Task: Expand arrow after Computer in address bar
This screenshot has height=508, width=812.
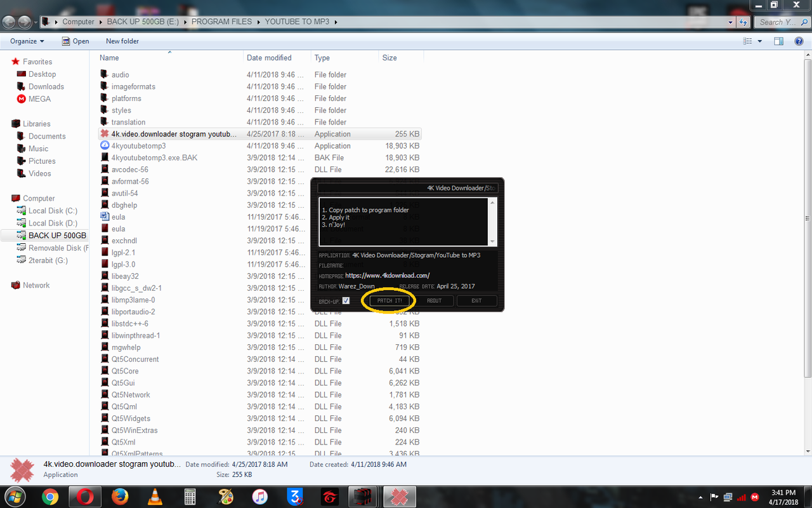Action: pyautogui.click(x=100, y=22)
